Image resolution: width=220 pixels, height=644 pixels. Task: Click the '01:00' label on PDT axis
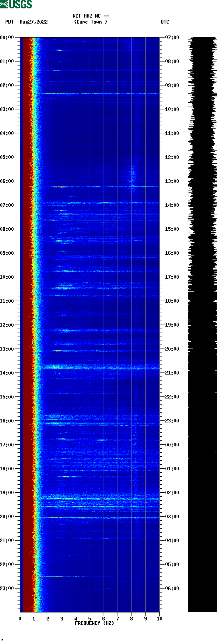[7, 61]
